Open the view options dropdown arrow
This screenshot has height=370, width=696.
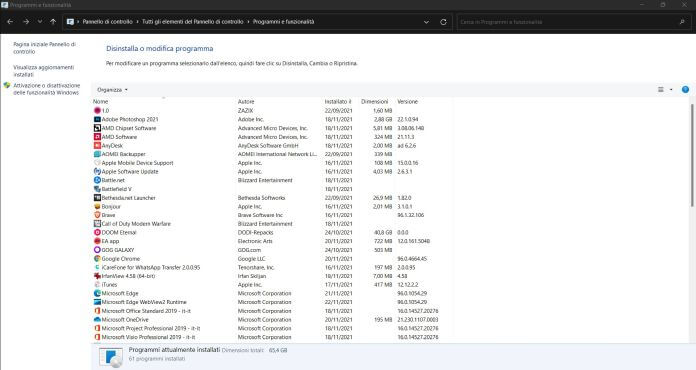[671, 90]
